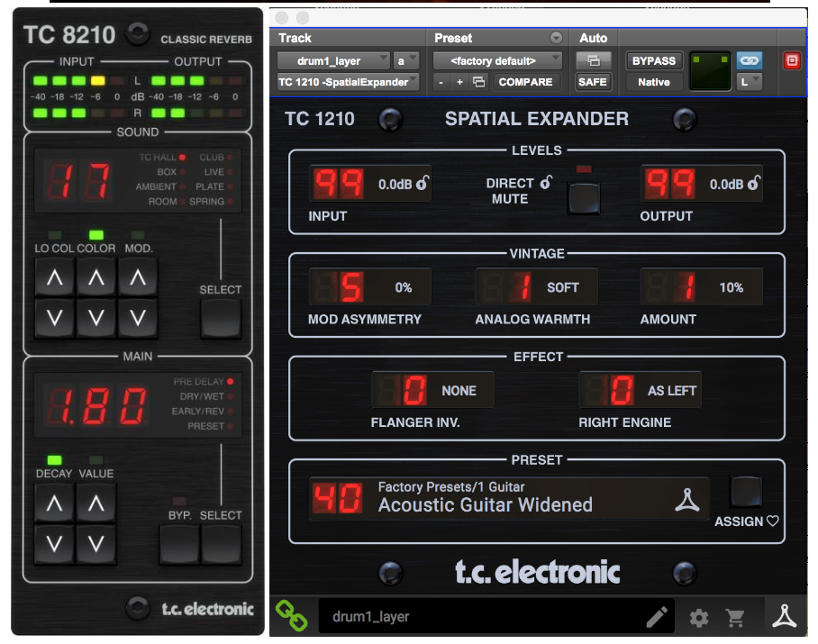The image size is (818, 644).
Task: Toggle plugin BYPASS
Action: (x=654, y=61)
